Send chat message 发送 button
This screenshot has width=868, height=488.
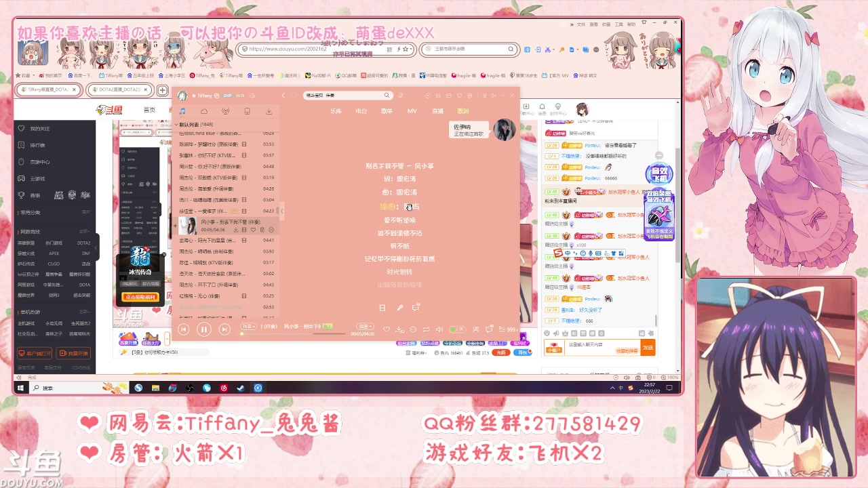tap(648, 348)
